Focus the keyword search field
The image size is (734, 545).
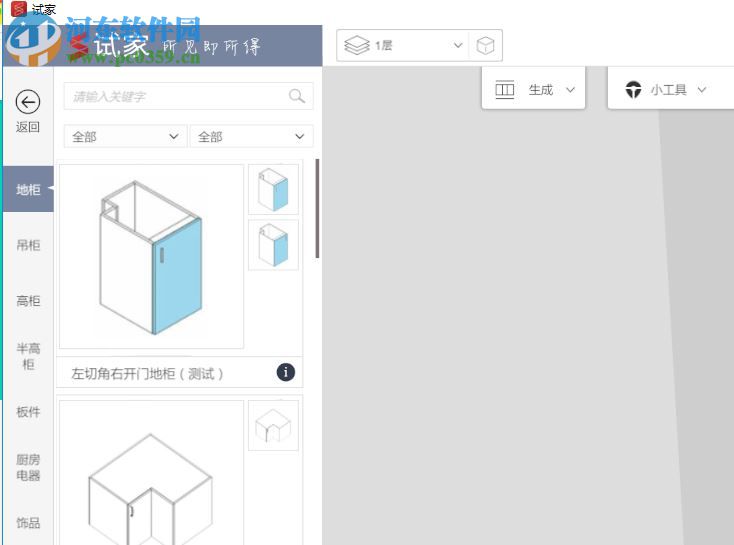tap(188, 96)
